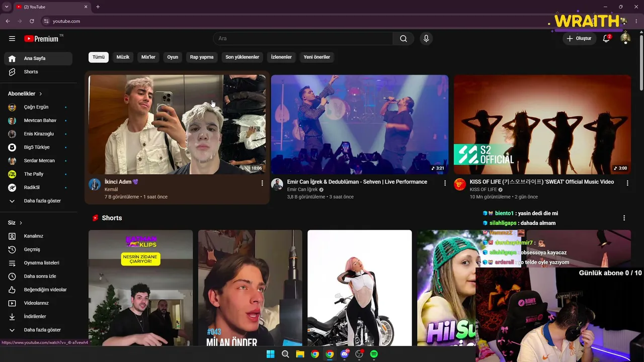This screenshot has width=644, height=362.
Task: Select the İzlenenler filter chip
Action: [281, 57]
